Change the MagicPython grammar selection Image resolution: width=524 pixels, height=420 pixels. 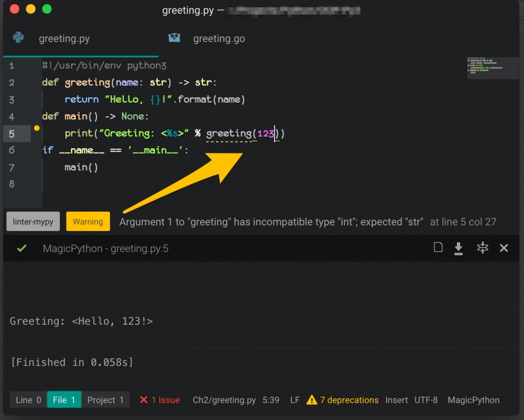[x=474, y=400]
